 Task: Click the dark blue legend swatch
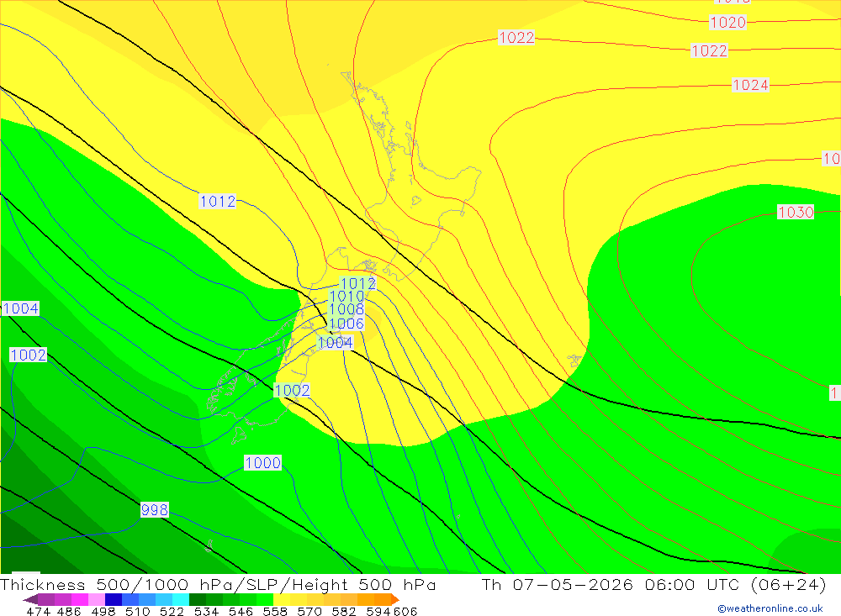click(114, 599)
